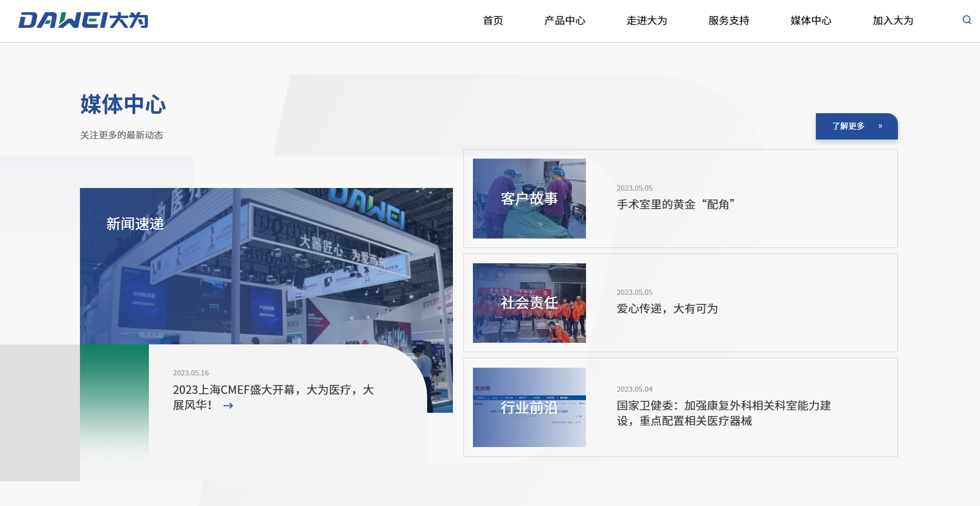Click the subtitle 关注更多的最新动态
This screenshot has height=506, width=980.
coord(122,135)
